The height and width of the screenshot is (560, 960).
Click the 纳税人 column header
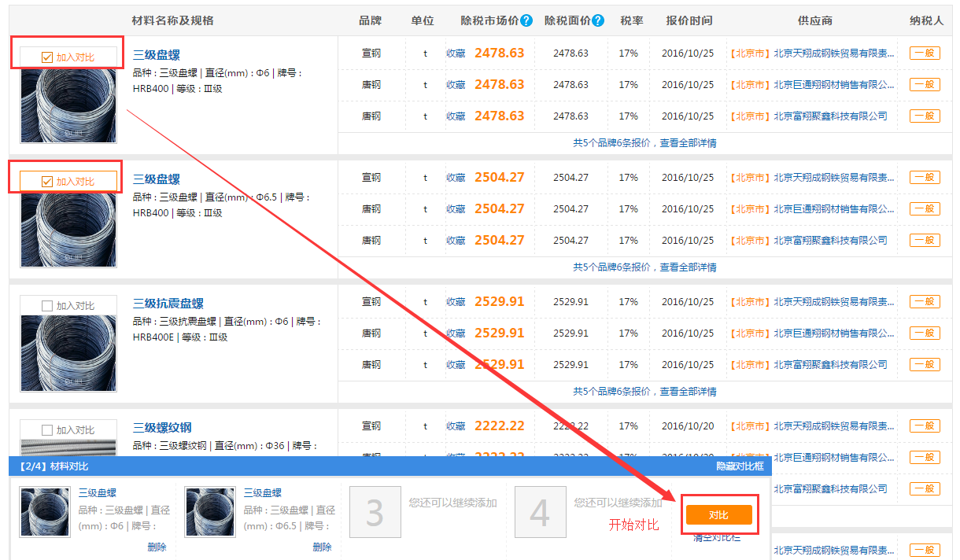[x=926, y=20]
